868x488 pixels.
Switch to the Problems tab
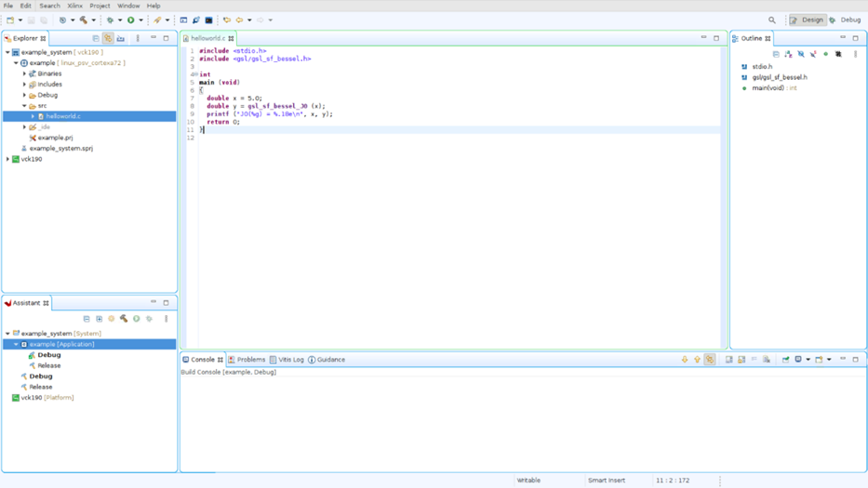pyautogui.click(x=247, y=360)
